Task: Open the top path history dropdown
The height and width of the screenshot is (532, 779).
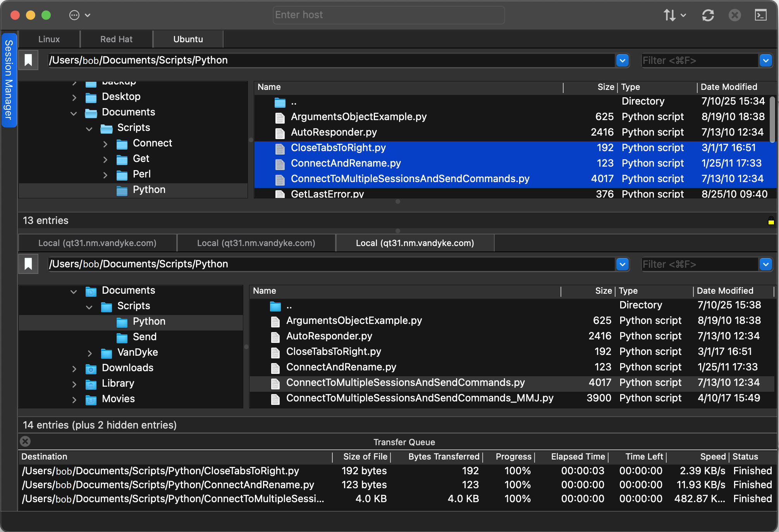Action: pyautogui.click(x=622, y=60)
